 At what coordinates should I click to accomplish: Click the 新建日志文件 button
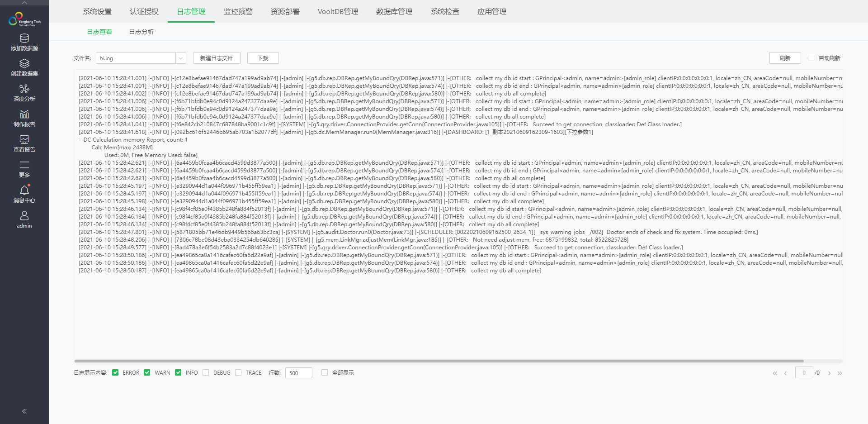[216, 58]
